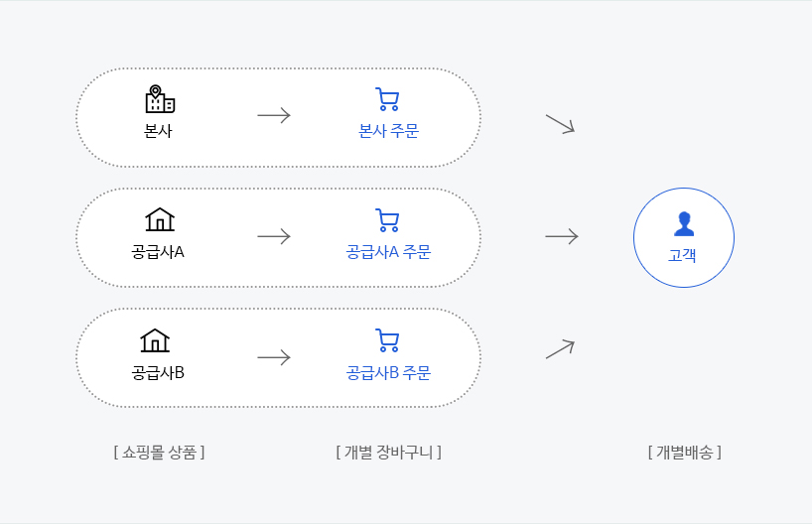Click the 공급사B 주문 blue label
Image resolution: width=812 pixels, height=524 pixels.
(x=388, y=373)
